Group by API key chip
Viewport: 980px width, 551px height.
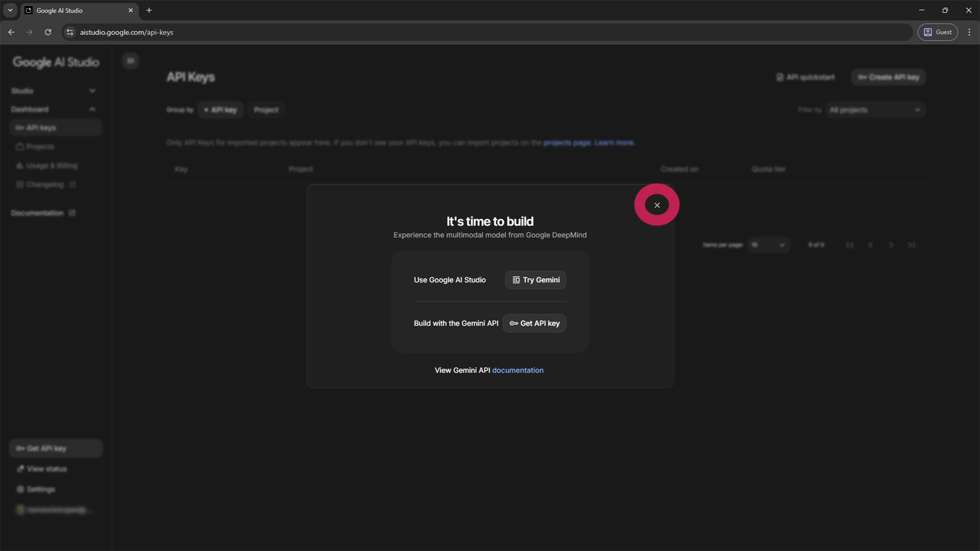(220, 110)
